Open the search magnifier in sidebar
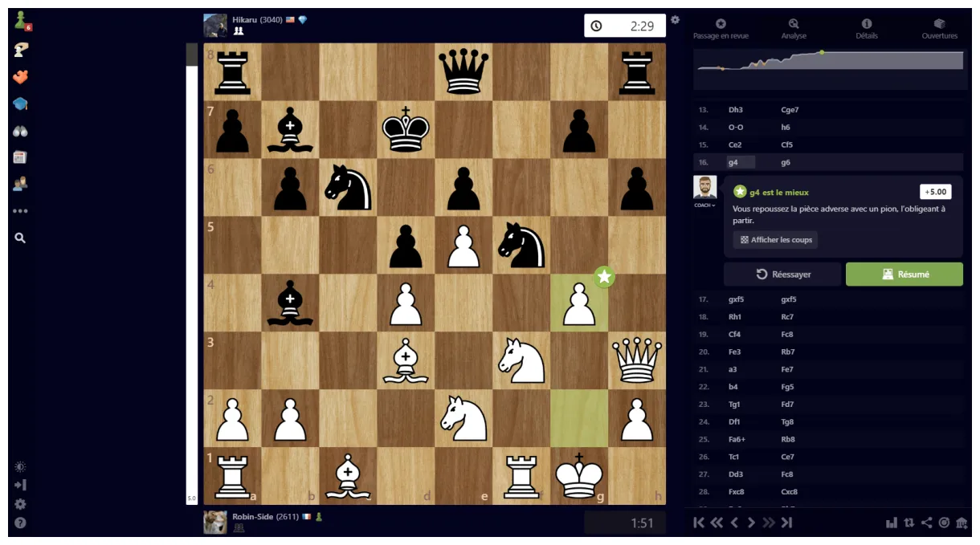The image size is (980, 545). pyautogui.click(x=21, y=238)
